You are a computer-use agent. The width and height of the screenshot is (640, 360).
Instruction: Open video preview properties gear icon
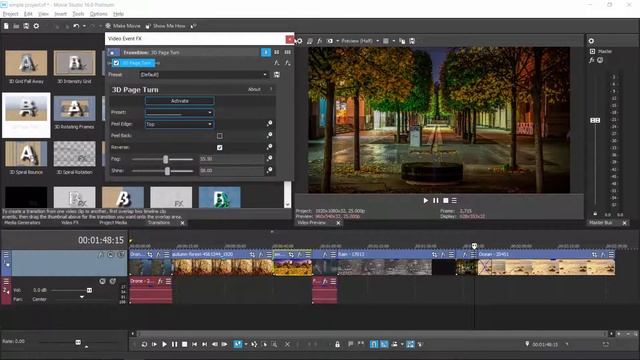coord(300,41)
